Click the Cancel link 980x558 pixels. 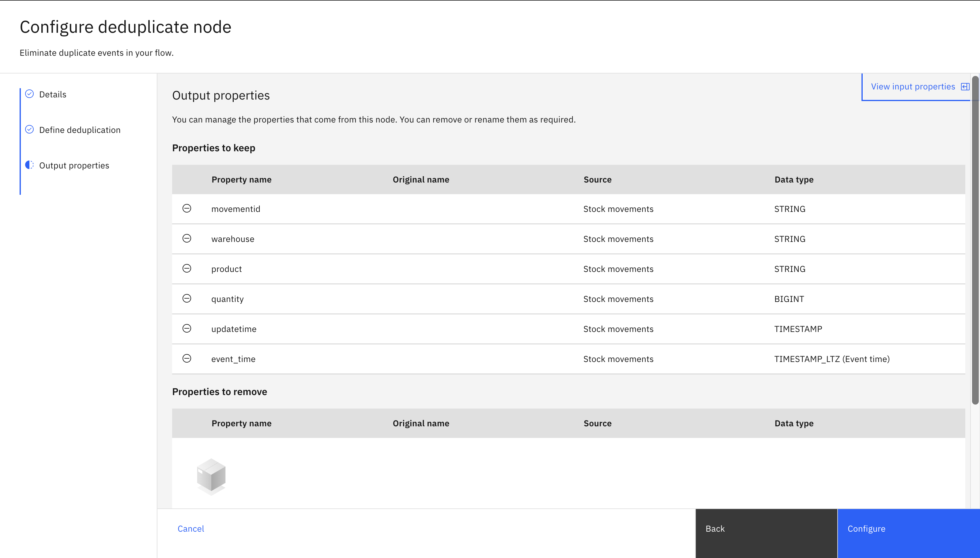click(x=190, y=529)
